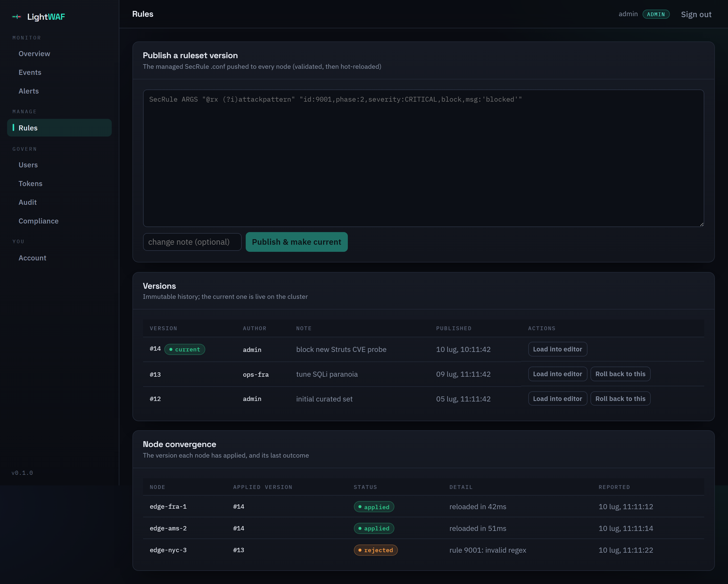Click Sign out link
Screen dimensions: 728x584
click(696, 14)
